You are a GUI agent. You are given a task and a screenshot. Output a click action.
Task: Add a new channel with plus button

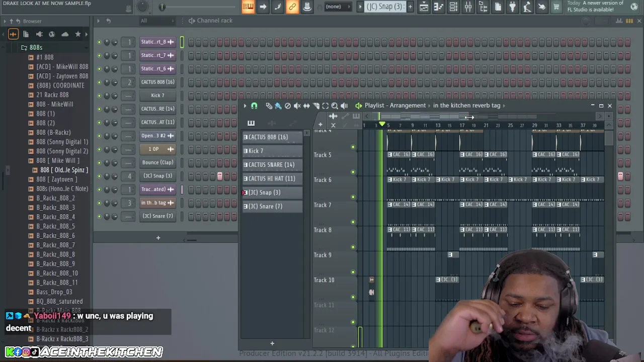coord(158,238)
